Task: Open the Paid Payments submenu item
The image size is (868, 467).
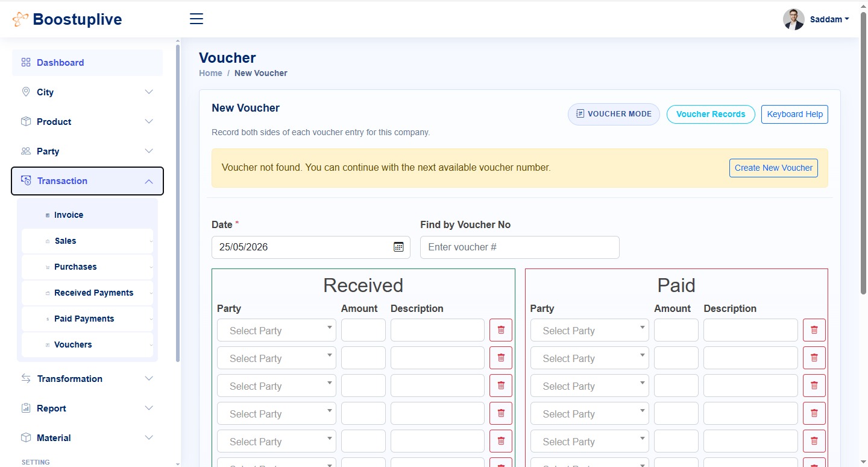Action: [x=87, y=319]
